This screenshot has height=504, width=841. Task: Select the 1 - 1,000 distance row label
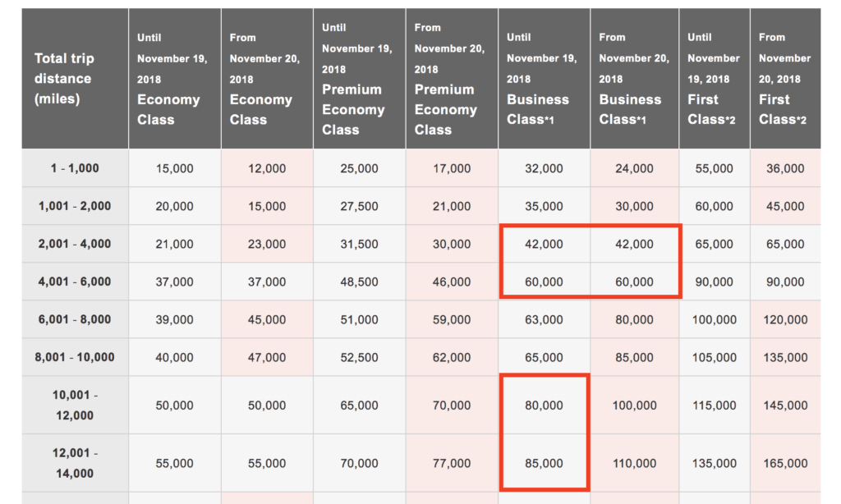[x=75, y=168]
